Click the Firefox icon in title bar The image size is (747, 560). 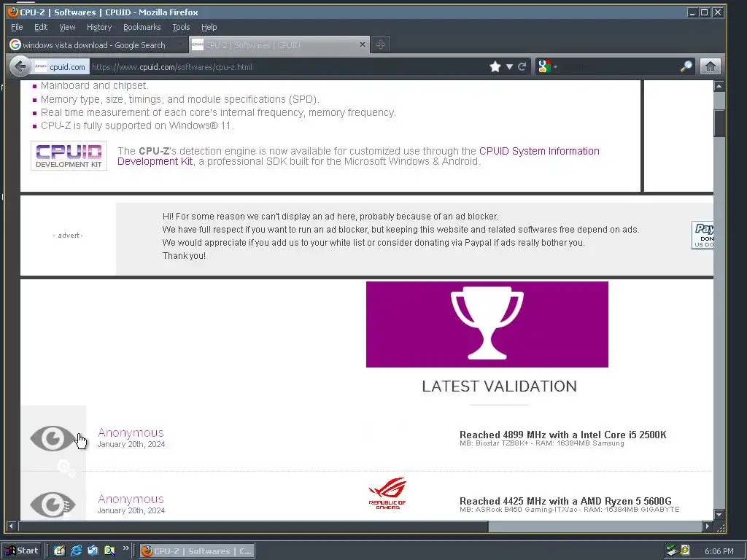click(x=12, y=12)
